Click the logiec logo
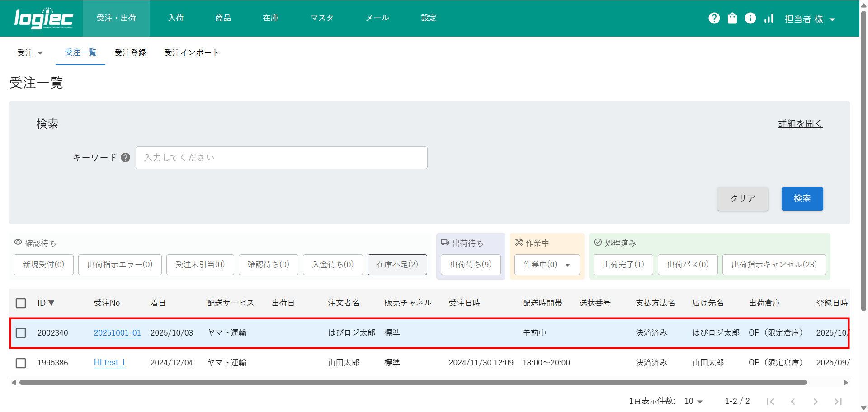 [43, 19]
